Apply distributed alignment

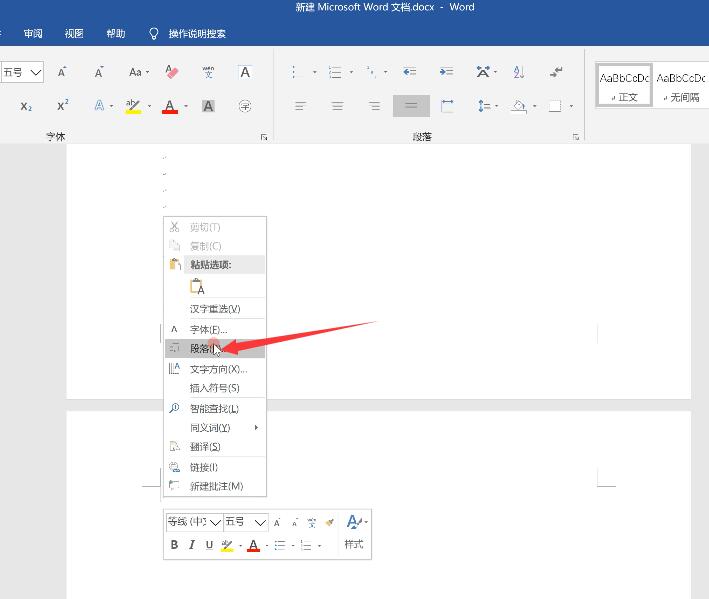(x=447, y=106)
